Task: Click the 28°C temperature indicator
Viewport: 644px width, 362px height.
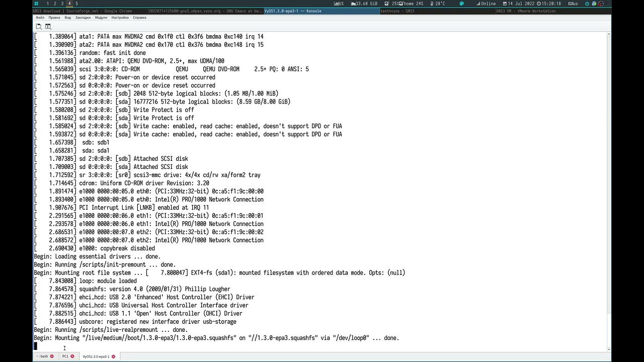Action: coord(438,4)
